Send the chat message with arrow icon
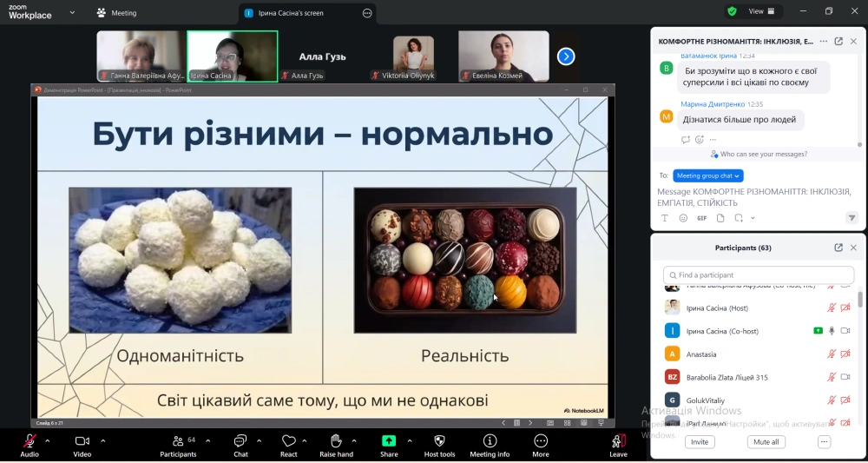868x463 pixels. point(852,218)
